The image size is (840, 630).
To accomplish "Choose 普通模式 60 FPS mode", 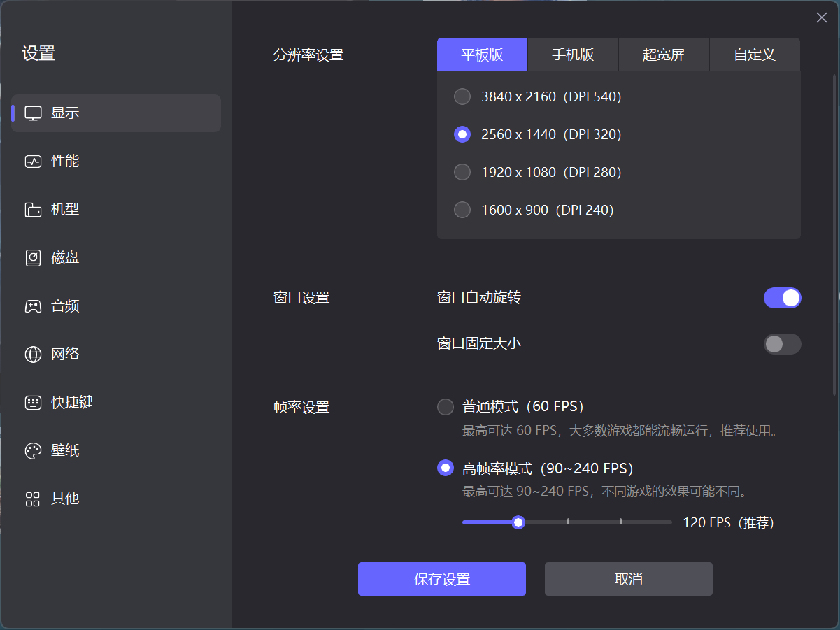I will tap(446, 406).
